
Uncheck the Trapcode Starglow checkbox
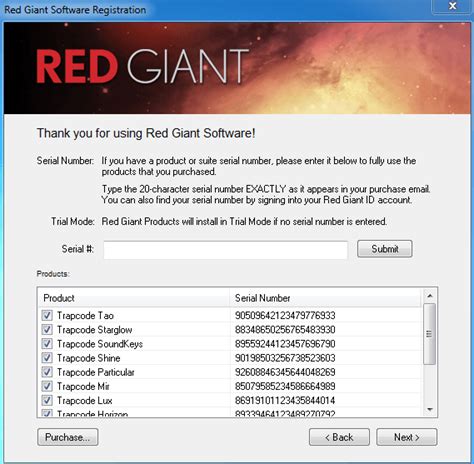tap(47, 330)
